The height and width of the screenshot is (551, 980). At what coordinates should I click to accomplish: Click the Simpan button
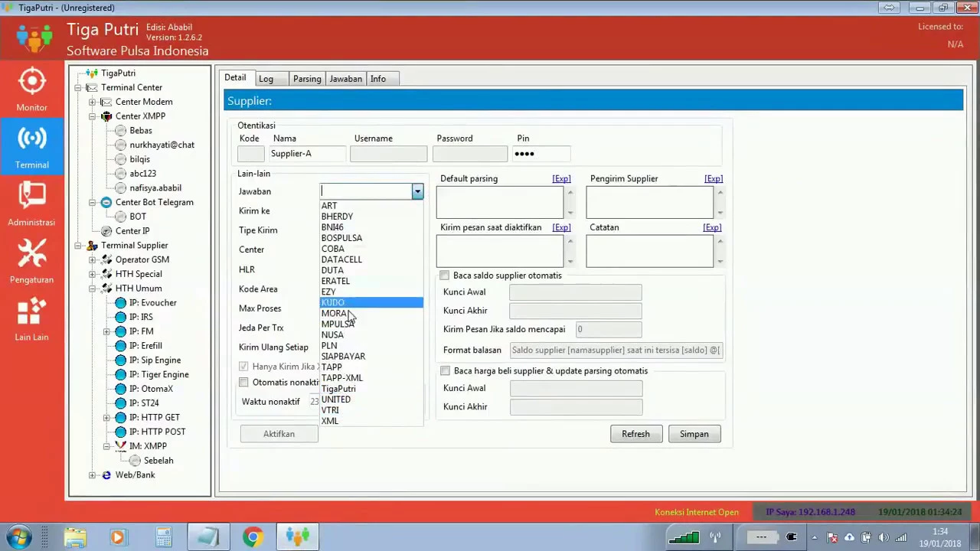[694, 434]
